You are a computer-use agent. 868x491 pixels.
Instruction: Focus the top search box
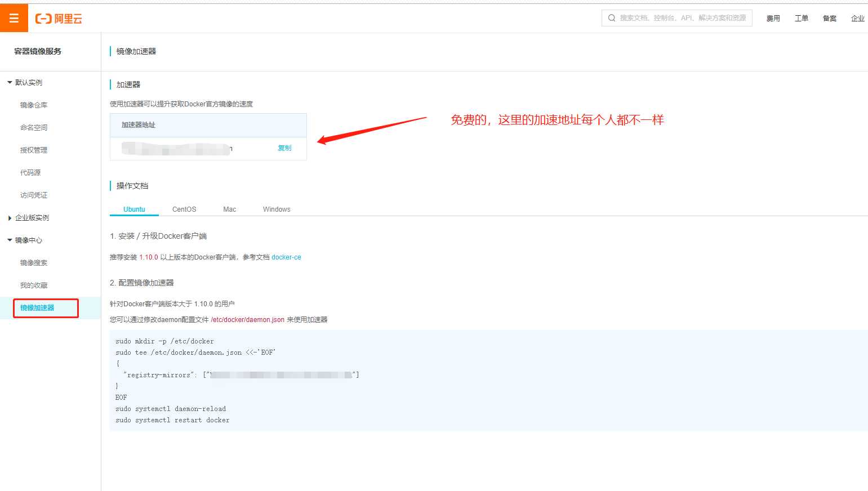tap(677, 18)
